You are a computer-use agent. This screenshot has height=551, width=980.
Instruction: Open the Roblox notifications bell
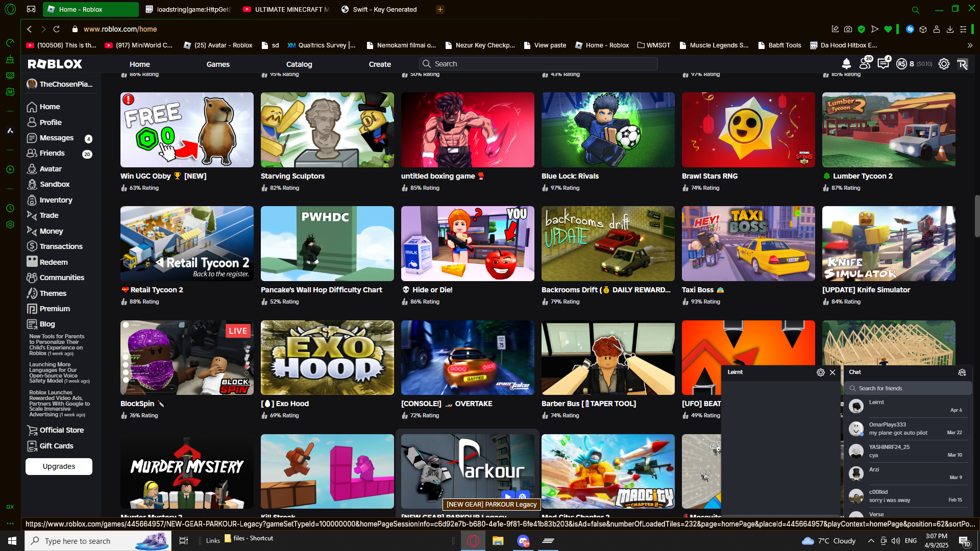(846, 64)
